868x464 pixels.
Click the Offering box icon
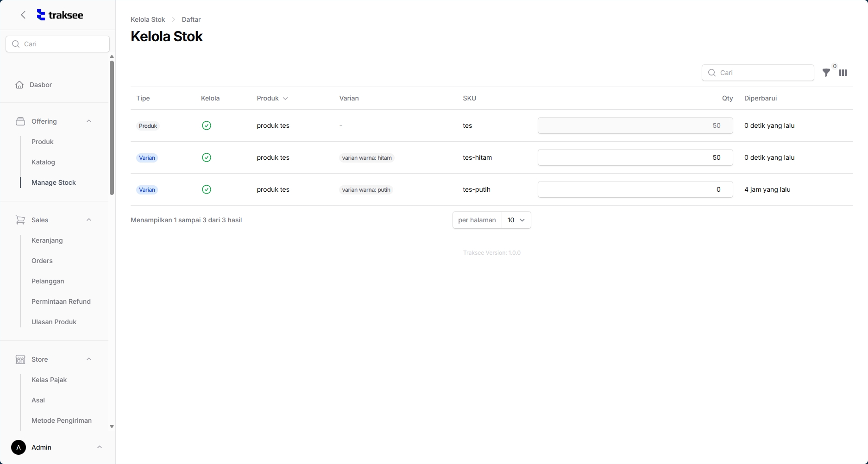click(x=20, y=121)
